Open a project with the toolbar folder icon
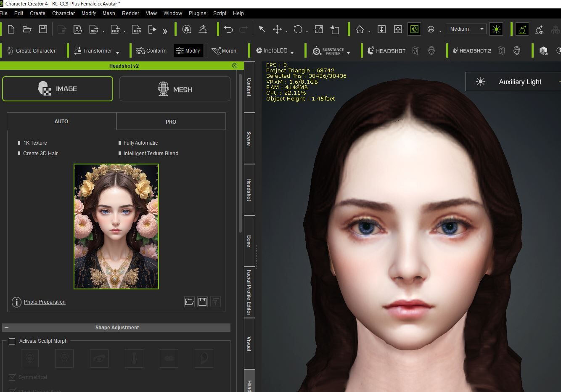The image size is (561, 392). click(27, 29)
